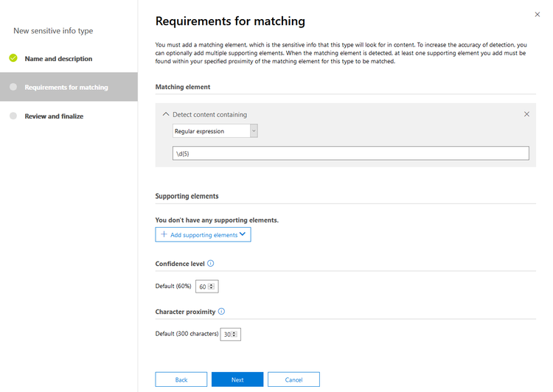Go to the Review and finalize step
Viewport: 553px width, 392px height.
tap(54, 116)
